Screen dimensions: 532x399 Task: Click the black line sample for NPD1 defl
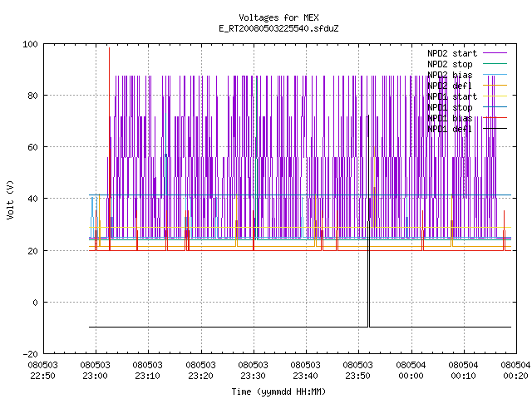point(495,129)
